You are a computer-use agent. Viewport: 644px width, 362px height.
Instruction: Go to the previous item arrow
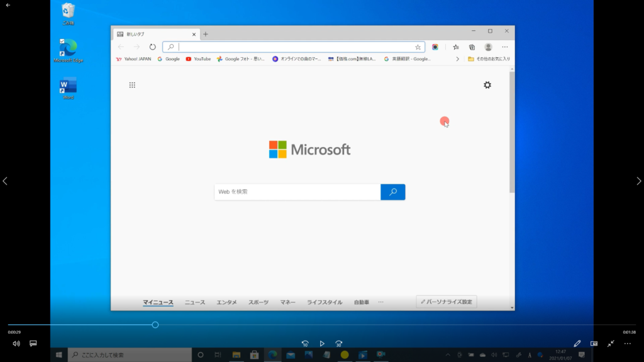coord(5,181)
